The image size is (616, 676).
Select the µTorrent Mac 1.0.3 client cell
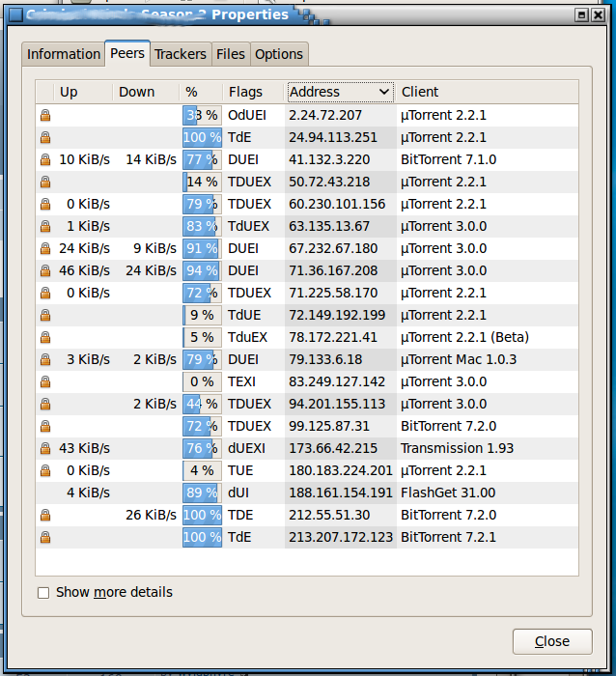(459, 359)
